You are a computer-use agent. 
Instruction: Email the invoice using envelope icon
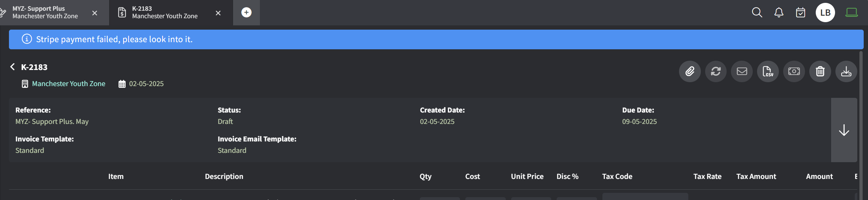742,71
